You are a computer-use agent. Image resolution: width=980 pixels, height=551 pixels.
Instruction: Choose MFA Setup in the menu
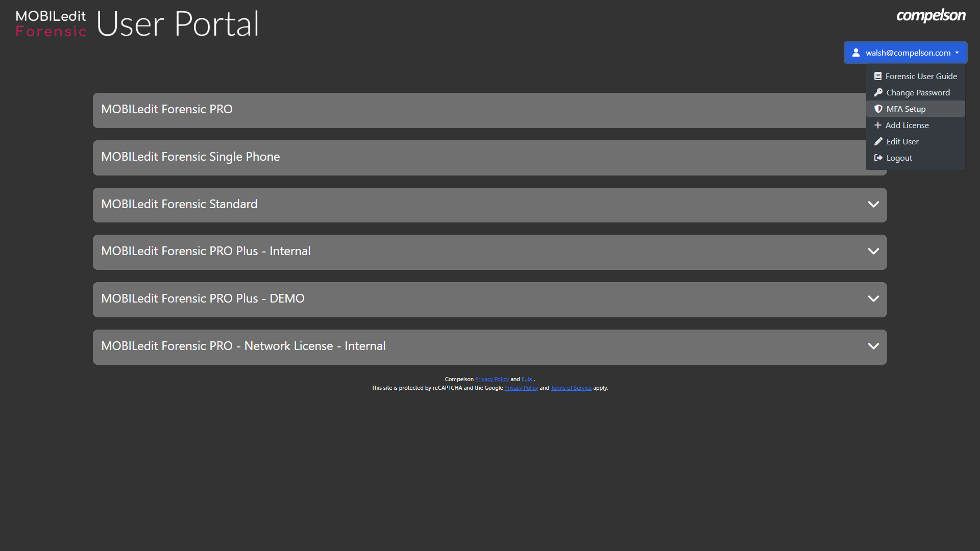coord(916,109)
